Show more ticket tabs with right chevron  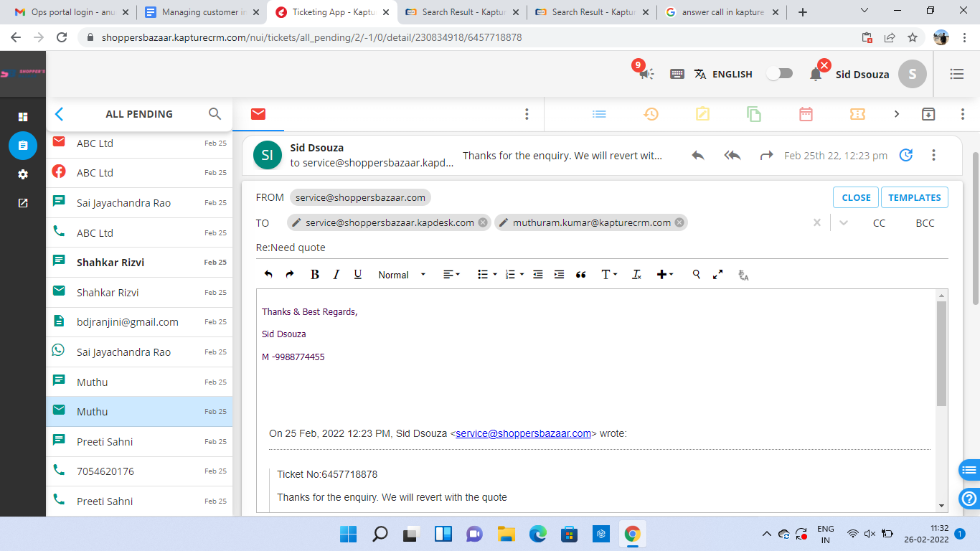point(897,114)
